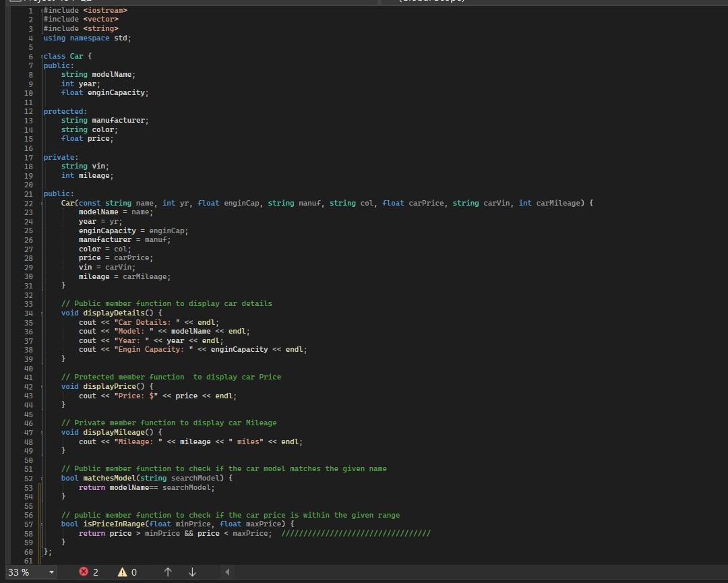Click the red error icon showing 2 errors
The width and height of the screenshot is (728, 583).
84,572
